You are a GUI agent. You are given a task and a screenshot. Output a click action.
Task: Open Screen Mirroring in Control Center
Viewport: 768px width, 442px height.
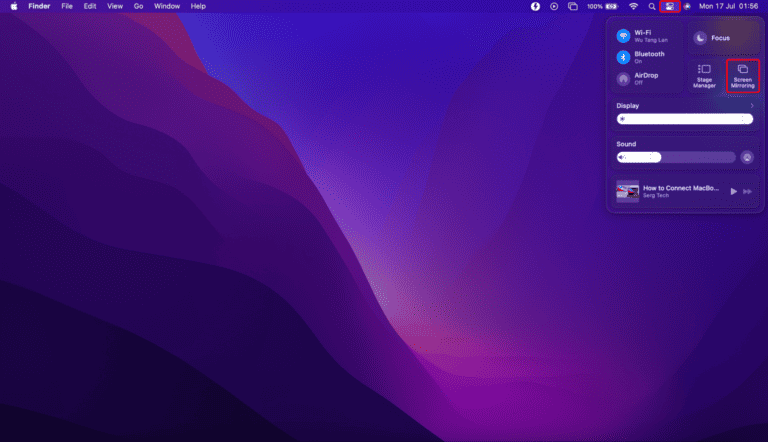(x=743, y=75)
